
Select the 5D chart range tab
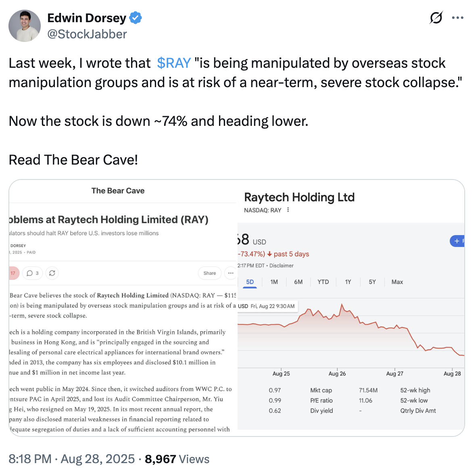tap(250, 282)
